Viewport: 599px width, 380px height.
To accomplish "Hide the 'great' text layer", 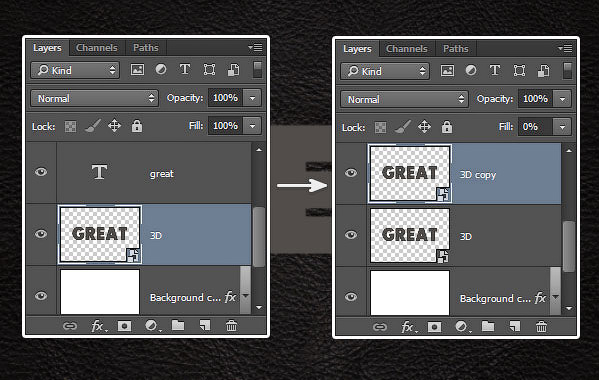I will [41, 172].
